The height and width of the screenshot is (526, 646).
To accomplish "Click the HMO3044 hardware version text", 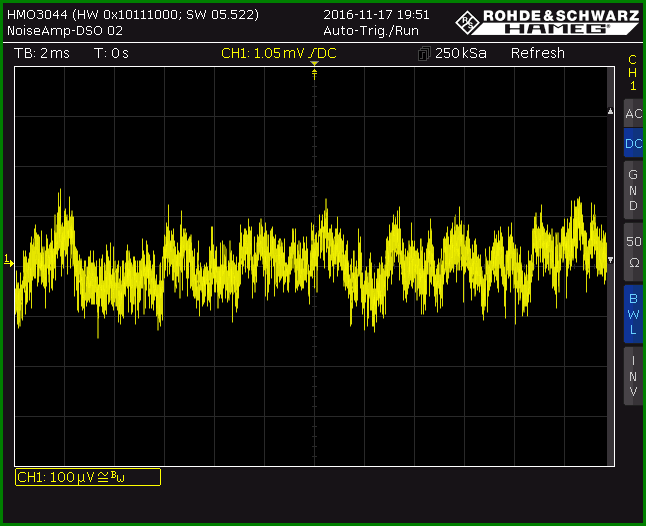I will [133, 15].
